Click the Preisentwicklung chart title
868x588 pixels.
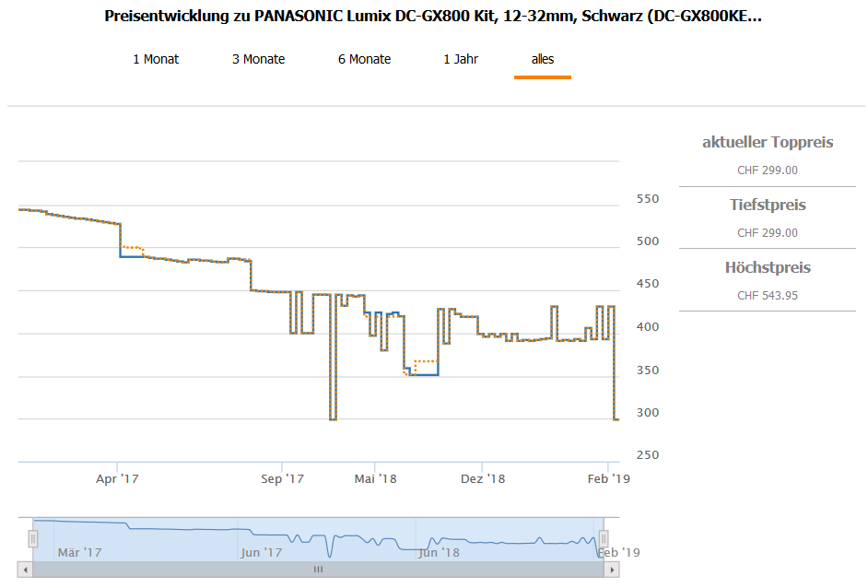click(433, 16)
